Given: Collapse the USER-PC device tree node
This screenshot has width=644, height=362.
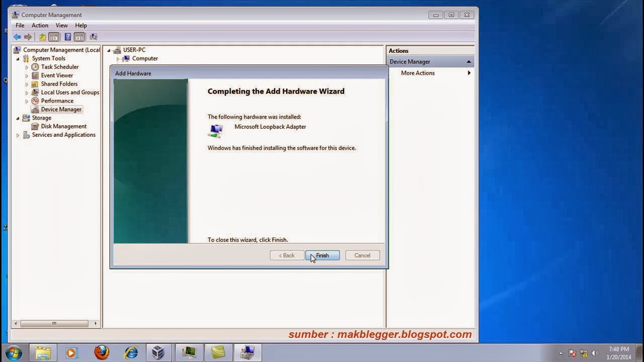Looking at the screenshot, I should click(109, 50).
